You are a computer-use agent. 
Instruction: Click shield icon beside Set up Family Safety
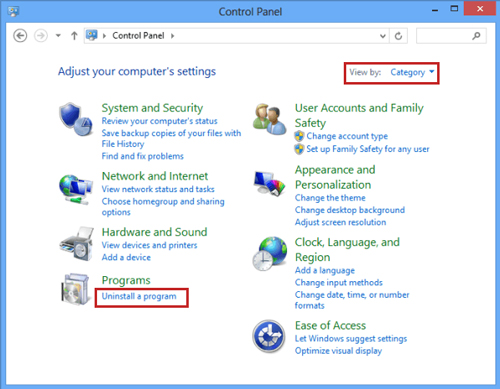299,149
